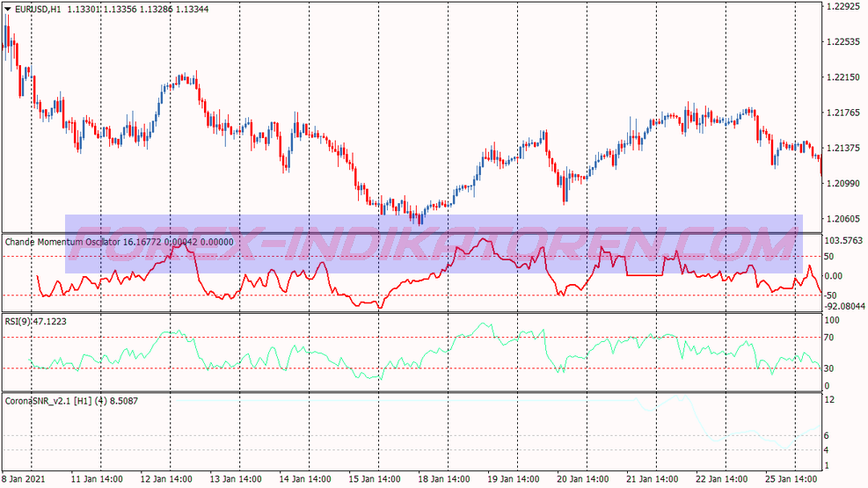Click the 19 Jan 14:00 time marker
868x488 pixels.
(x=514, y=479)
